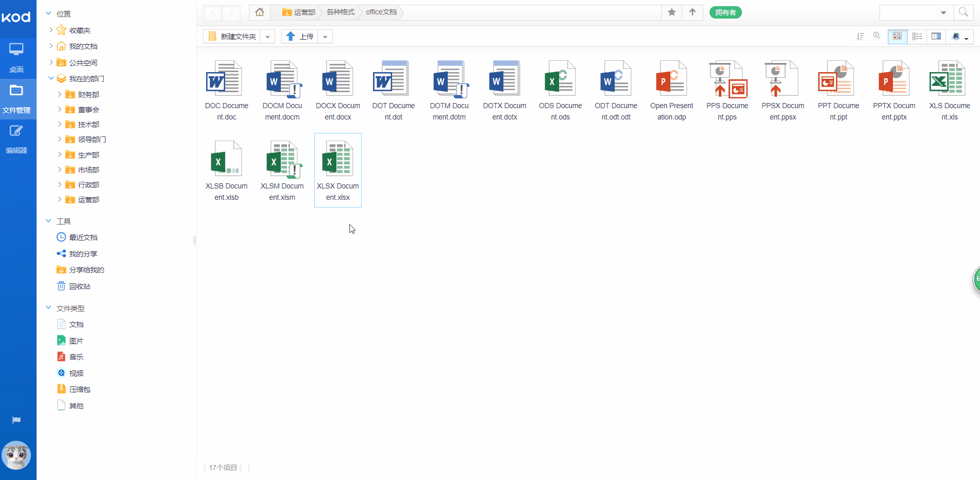Click the magnifier search button

tap(963, 12)
